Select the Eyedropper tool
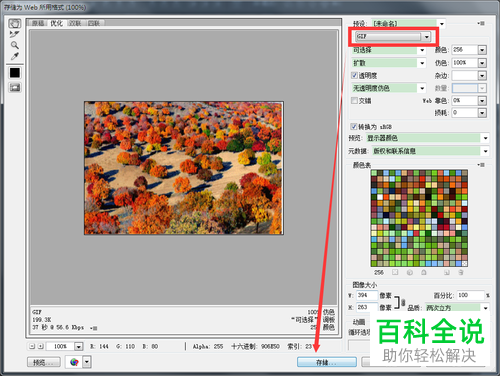This screenshot has width=500, height=376. (15, 56)
